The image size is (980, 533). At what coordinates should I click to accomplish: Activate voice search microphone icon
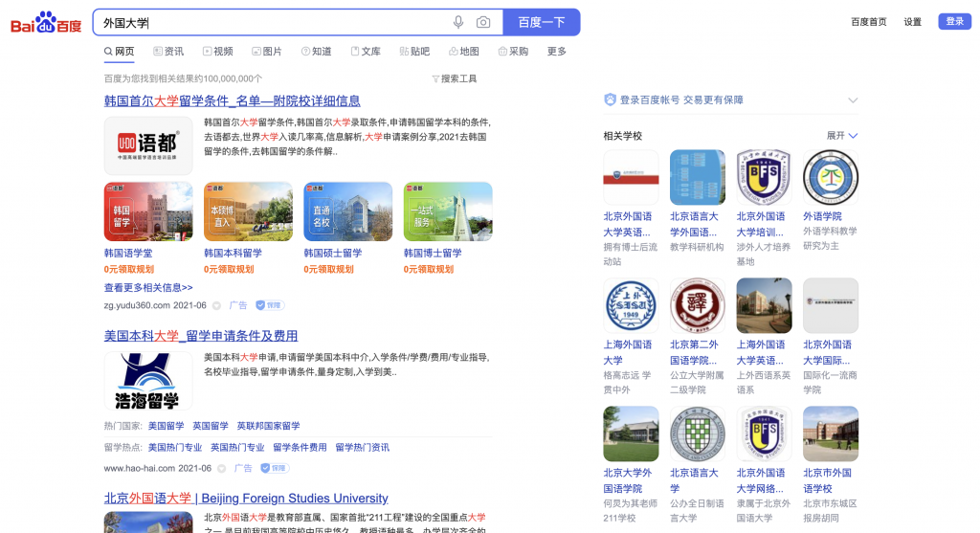[458, 23]
